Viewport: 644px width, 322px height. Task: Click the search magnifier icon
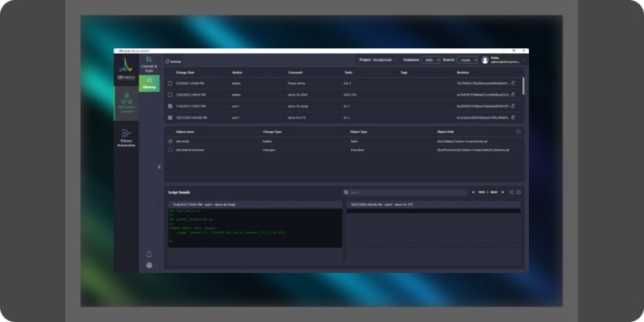point(346,192)
